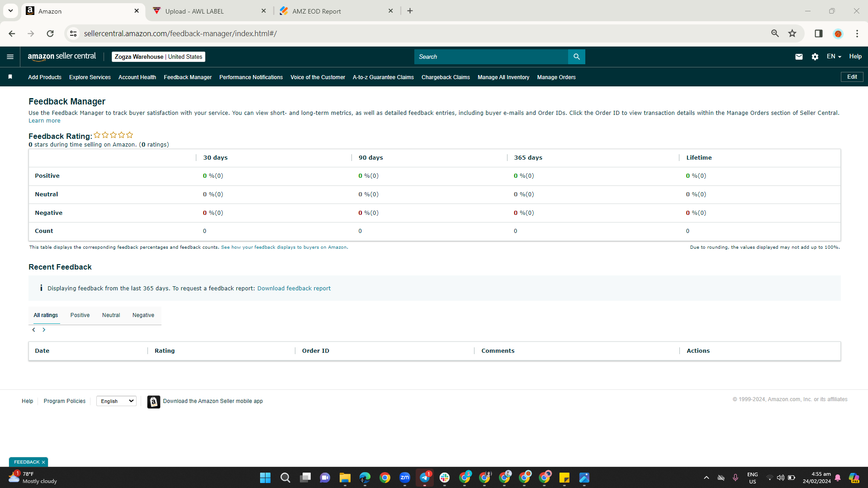
Task: Open the Zogza Warehouse account switcher
Action: pyautogui.click(x=158, y=57)
